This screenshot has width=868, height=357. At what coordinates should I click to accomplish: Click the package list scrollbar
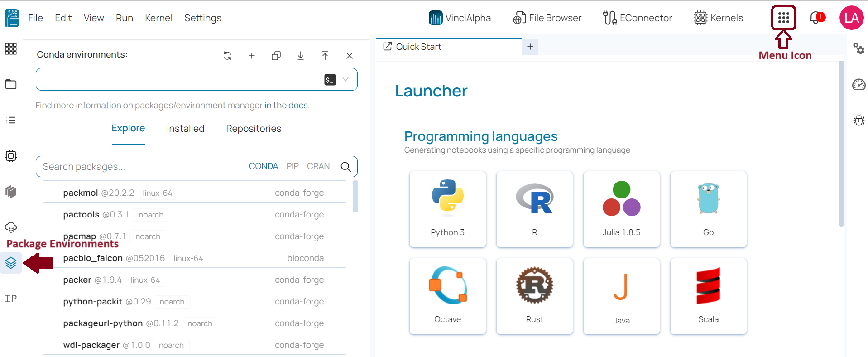pyautogui.click(x=355, y=196)
